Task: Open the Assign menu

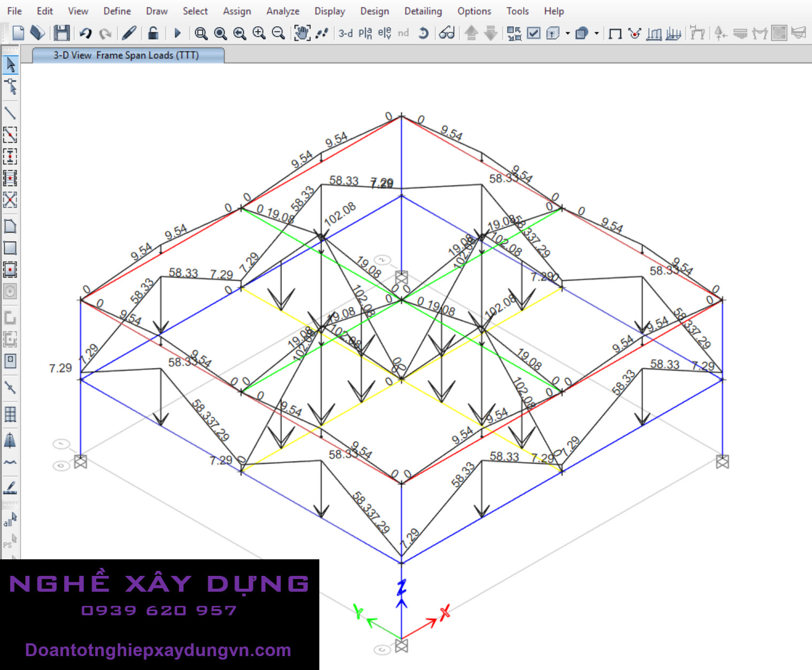Action: point(236,11)
